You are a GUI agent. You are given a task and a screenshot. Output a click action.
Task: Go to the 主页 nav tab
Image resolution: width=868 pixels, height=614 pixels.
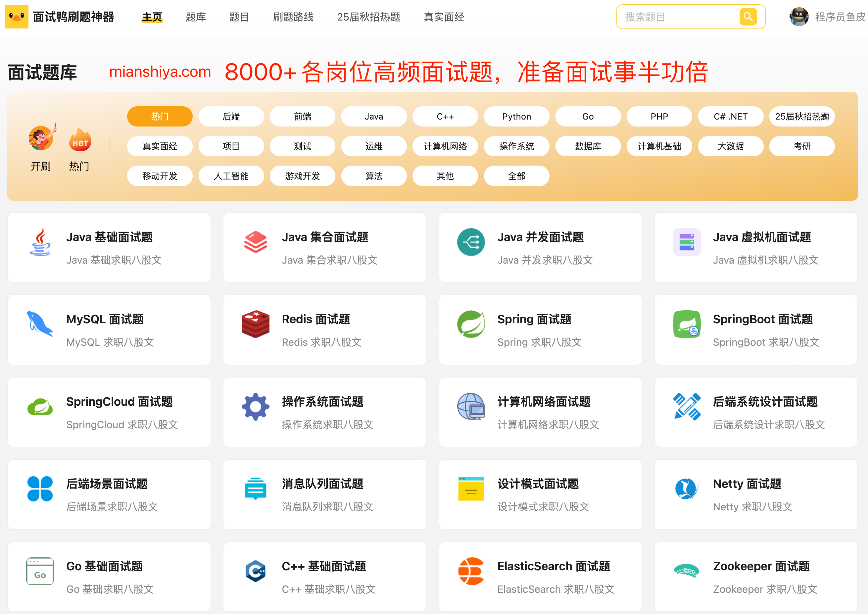tap(152, 17)
